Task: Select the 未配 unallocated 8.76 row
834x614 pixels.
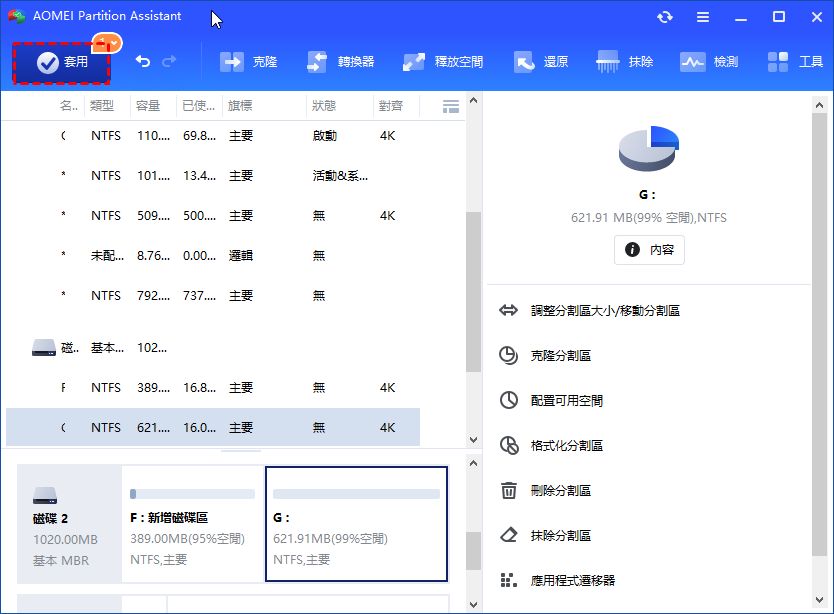Action: pyautogui.click(x=213, y=255)
